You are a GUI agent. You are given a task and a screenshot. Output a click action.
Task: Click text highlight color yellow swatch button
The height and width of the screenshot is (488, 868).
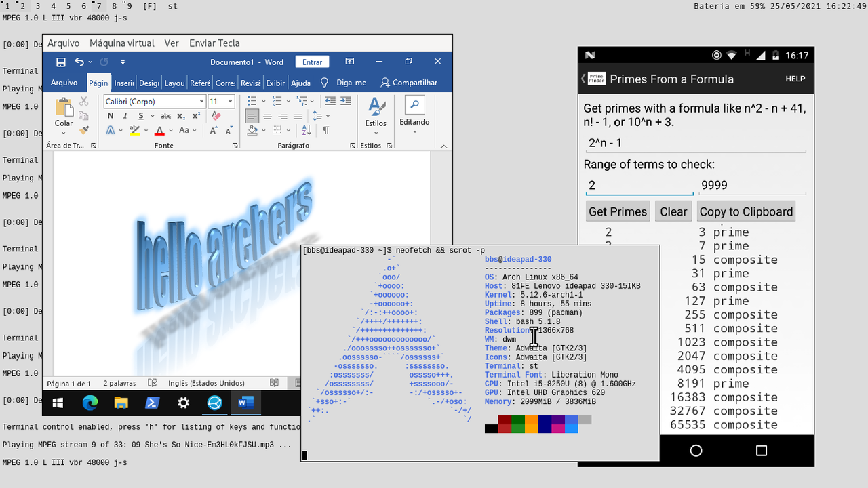coord(134,131)
